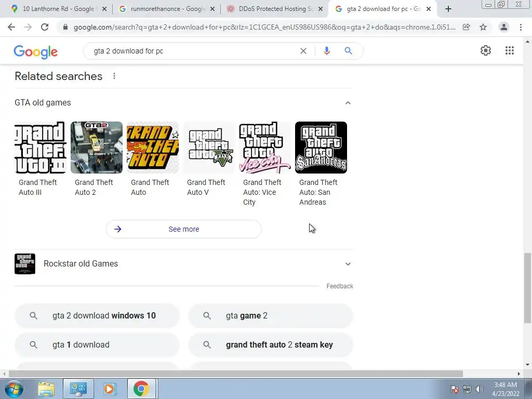Screen dimensions: 532x399
Task: Open Grand Theft Auto: San Andreas thumbnail
Action: click(x=321, y=148)
